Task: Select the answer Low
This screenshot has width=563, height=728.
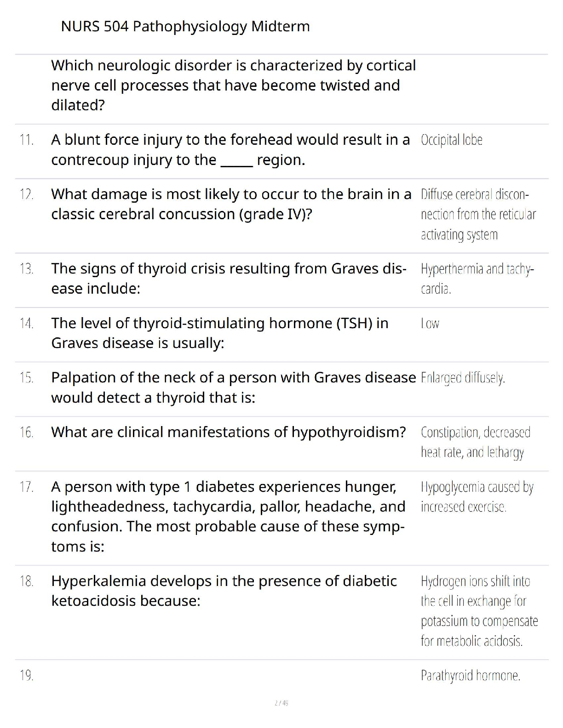Action: 430,324
